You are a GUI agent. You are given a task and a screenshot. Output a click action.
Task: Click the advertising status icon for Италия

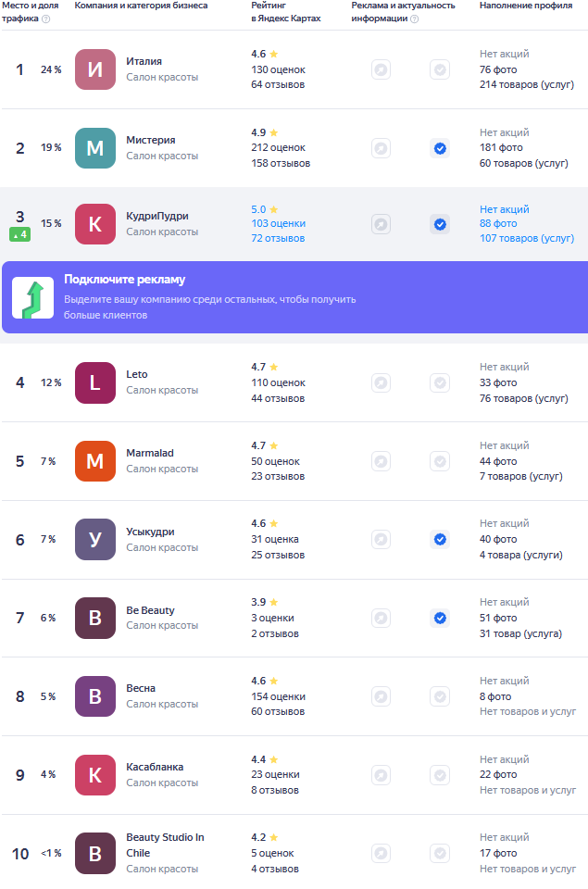click(381, 69)
